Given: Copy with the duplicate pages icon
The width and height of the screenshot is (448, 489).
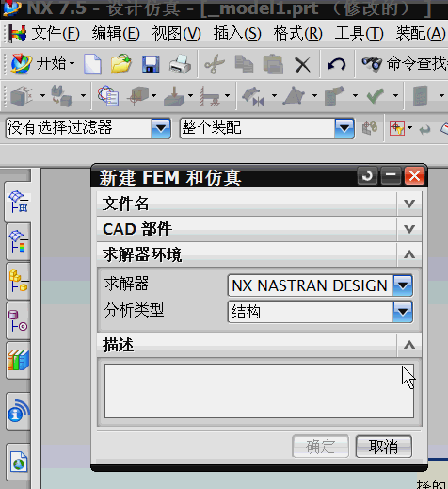Looking at the screenshot, I should (x=244, y=64).
